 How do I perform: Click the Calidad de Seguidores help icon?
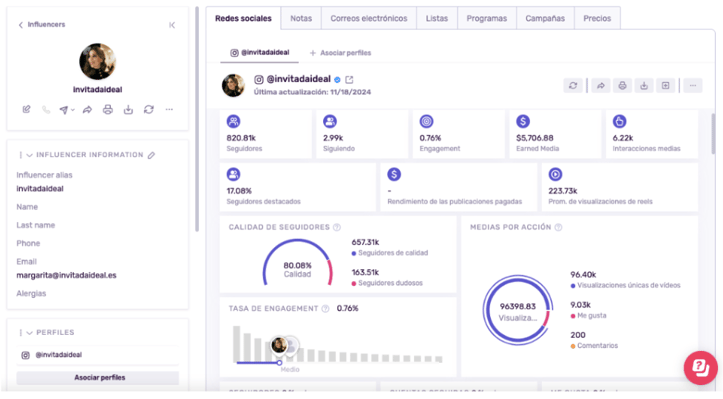coord(337,227)
